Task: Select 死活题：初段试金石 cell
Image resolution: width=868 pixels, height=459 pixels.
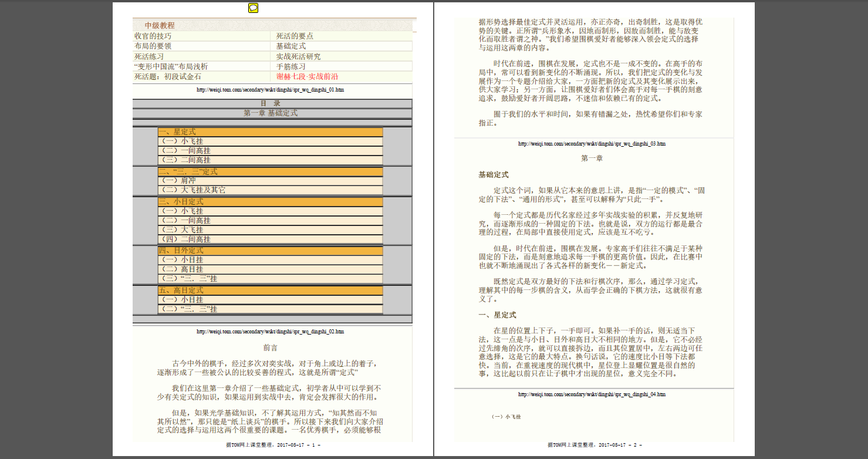Action: click(x=201, y=76)
